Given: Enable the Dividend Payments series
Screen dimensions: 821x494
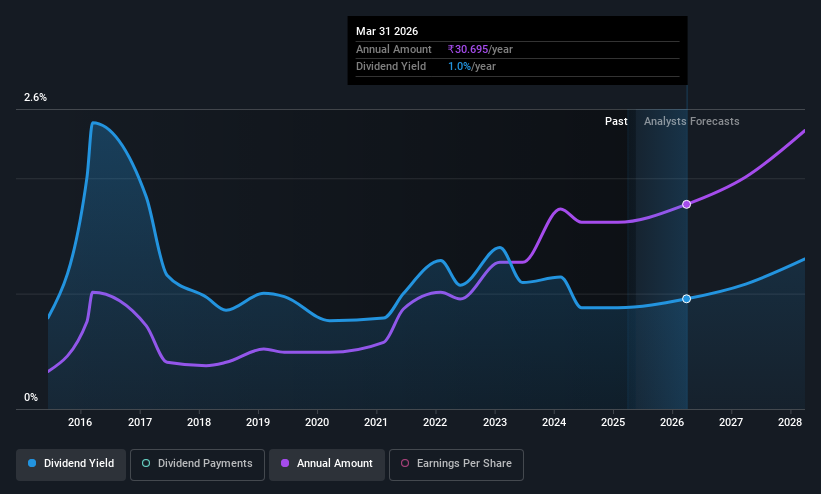Looking at the screenshot, I should pos(197,464).
